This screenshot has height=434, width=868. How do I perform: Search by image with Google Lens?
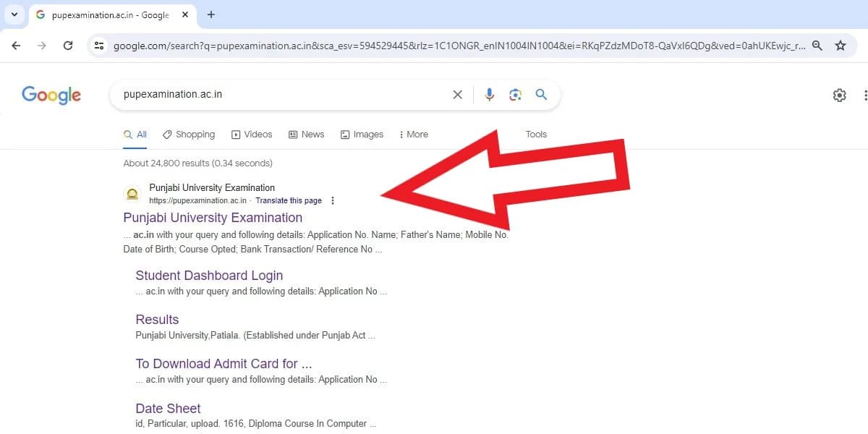coord(515,95)
